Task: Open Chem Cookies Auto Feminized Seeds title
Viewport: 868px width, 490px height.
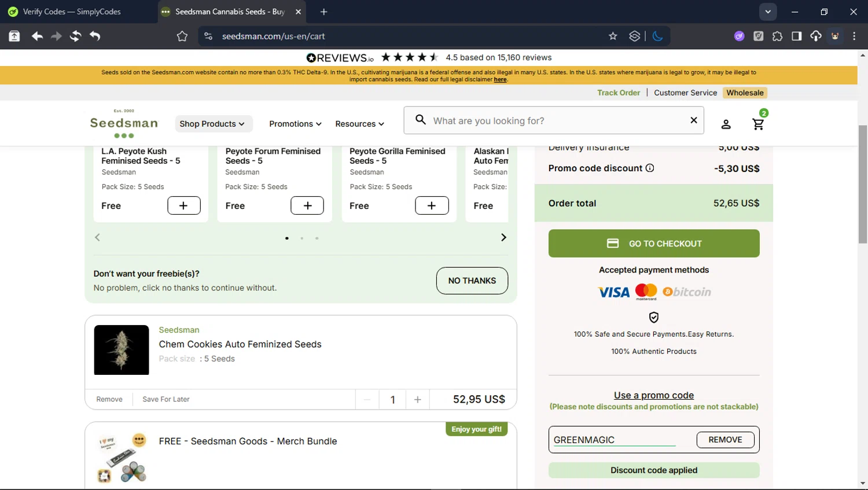Action: (240, 344)
